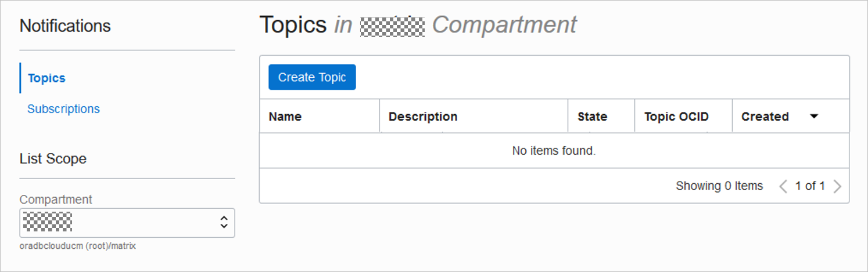Click the "Topics in Compartment" page title
868x272 pixels.
point(418,25)
